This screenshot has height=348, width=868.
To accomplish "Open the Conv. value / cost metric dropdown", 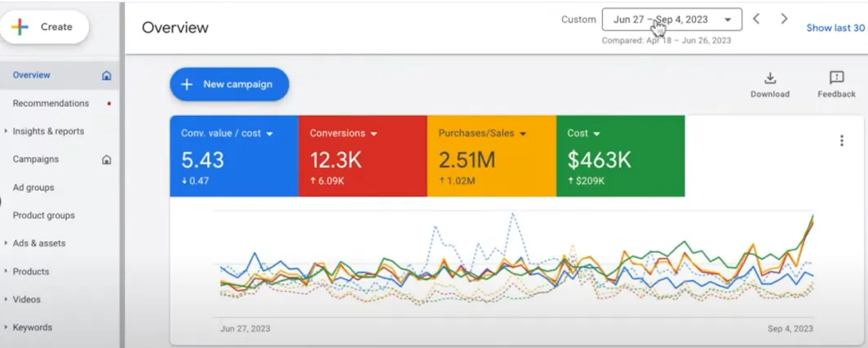I will 269,133.
